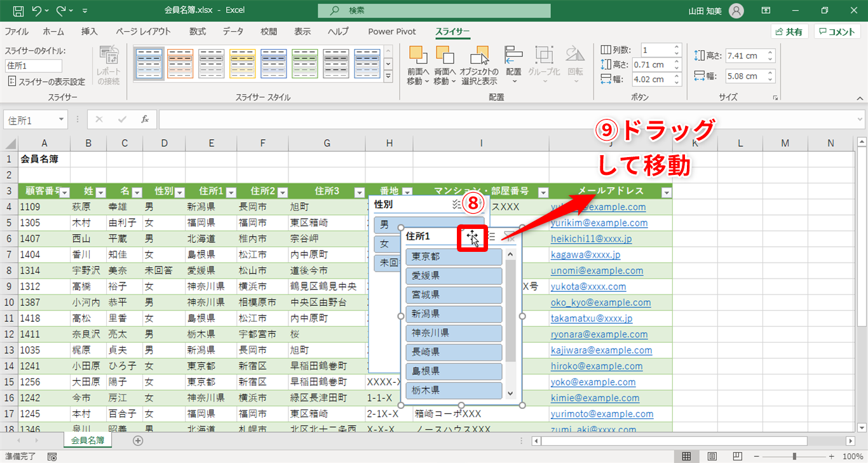Screen dimensions: 868x463
Task: Switch to Page Layout view
Action: [x=712, y=457]
